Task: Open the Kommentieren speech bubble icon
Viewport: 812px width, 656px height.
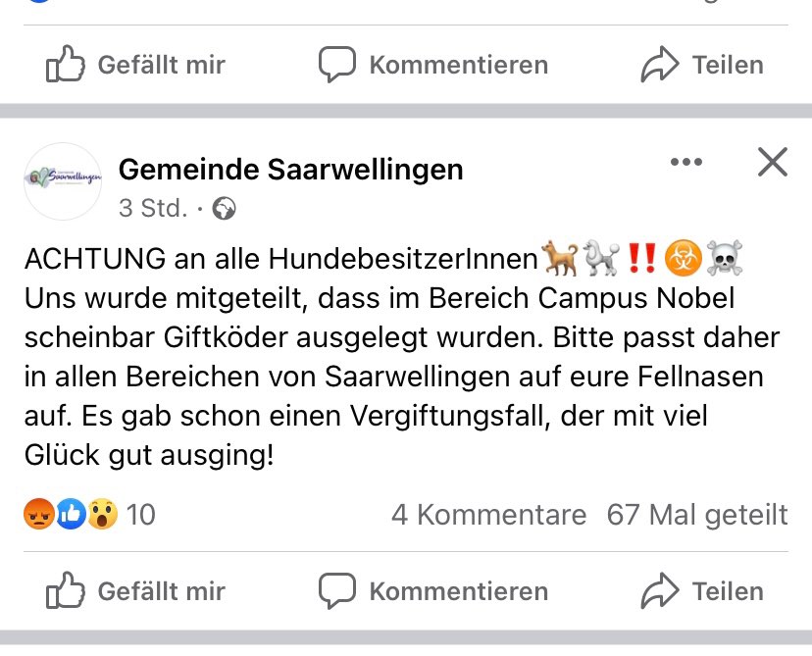Action: point(338,590)
